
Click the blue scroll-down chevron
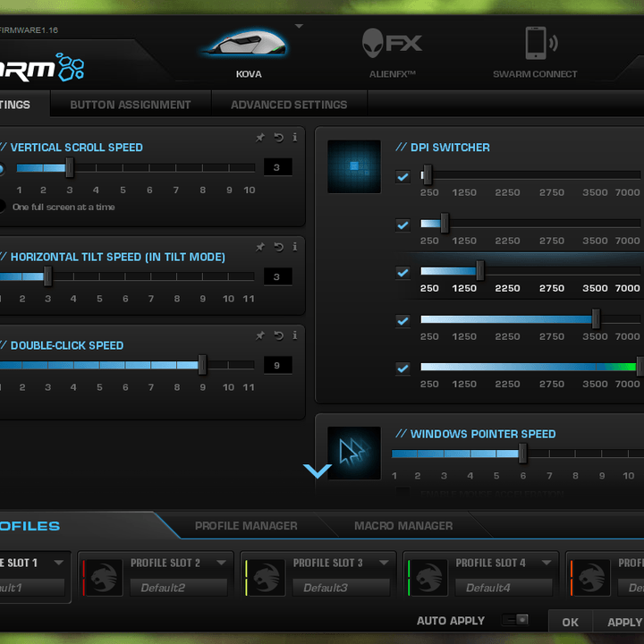318,470
